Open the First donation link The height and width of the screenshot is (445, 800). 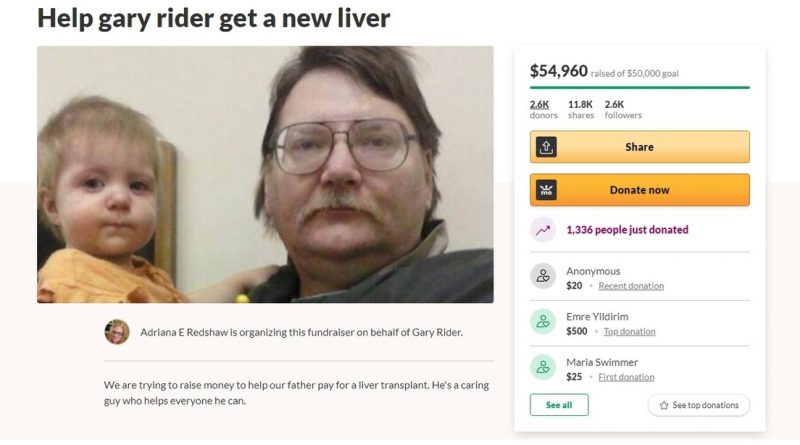tap(626, 377)
